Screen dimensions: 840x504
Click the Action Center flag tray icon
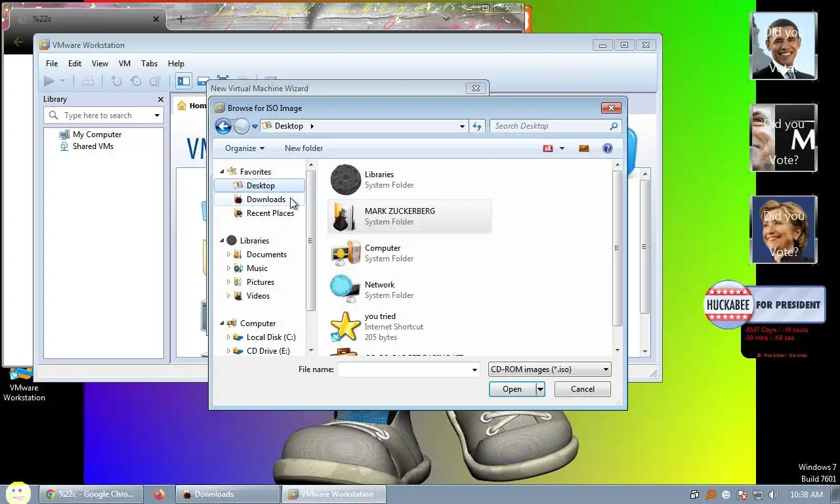click(x=742, y=495)
